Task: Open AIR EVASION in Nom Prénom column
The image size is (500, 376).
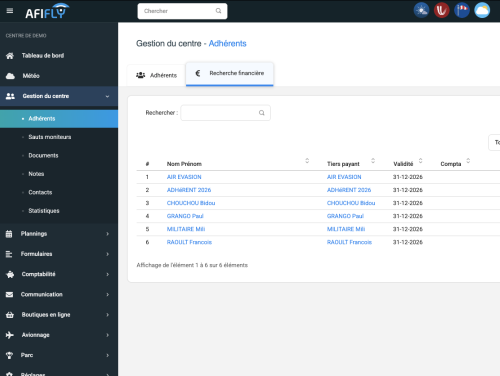Action: 184,177
